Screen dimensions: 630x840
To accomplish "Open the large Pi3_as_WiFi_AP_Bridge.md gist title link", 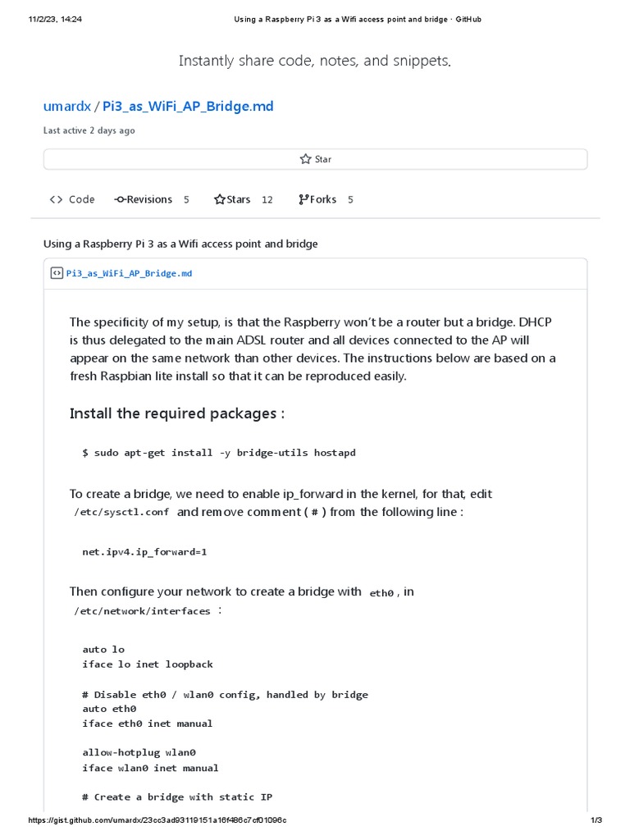I will pyautogui.click(x=188, y=107).
